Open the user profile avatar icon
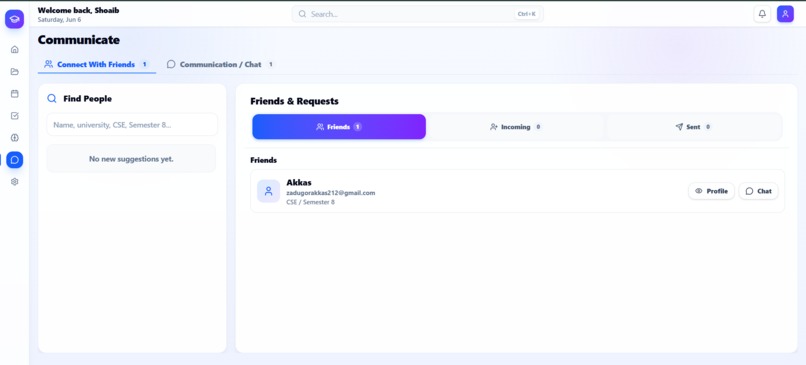 coord(785,14)
